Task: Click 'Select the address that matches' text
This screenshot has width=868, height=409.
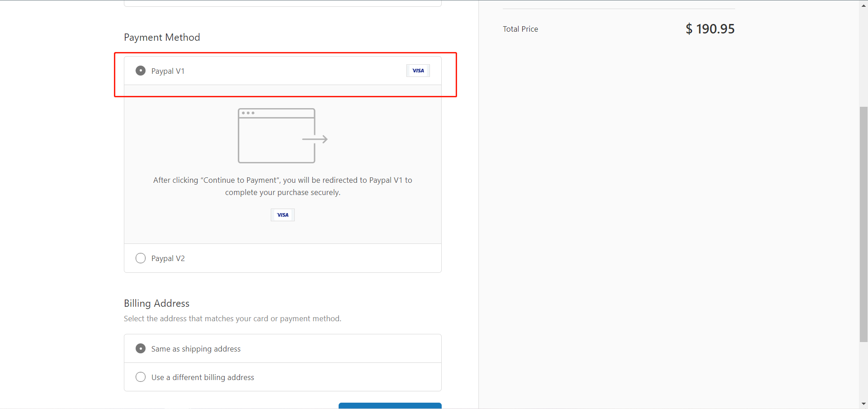Action: coord(232,319)
